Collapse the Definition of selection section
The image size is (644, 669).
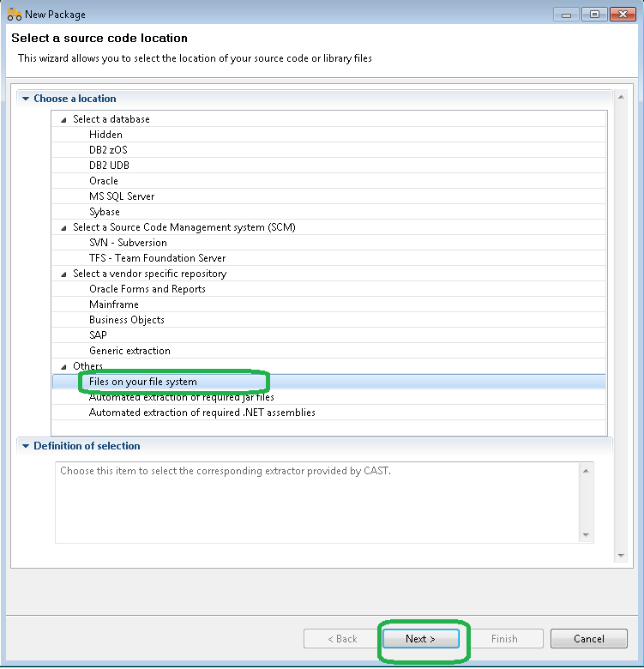pyautogui.click(x=26, y=446)
